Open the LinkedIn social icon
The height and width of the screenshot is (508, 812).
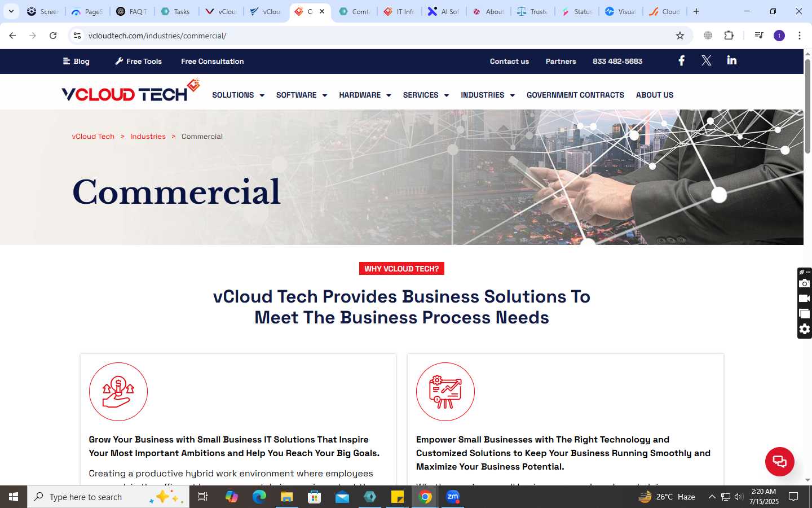(731, 60)
